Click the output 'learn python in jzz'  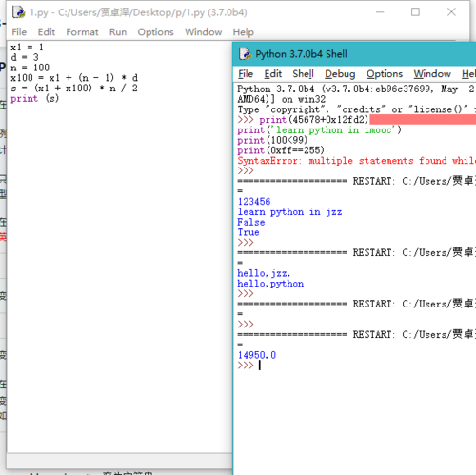tap(289, 211)
